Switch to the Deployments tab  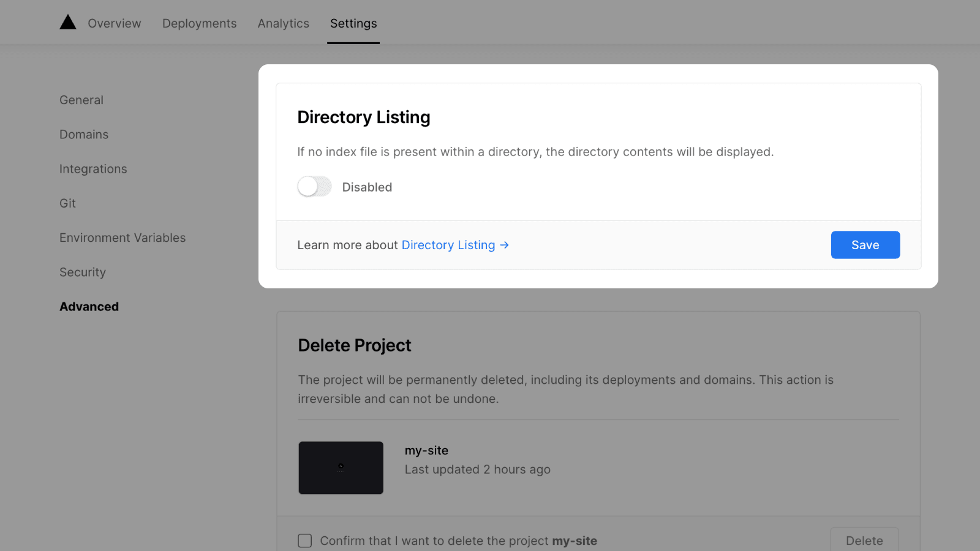coord(199,23)
